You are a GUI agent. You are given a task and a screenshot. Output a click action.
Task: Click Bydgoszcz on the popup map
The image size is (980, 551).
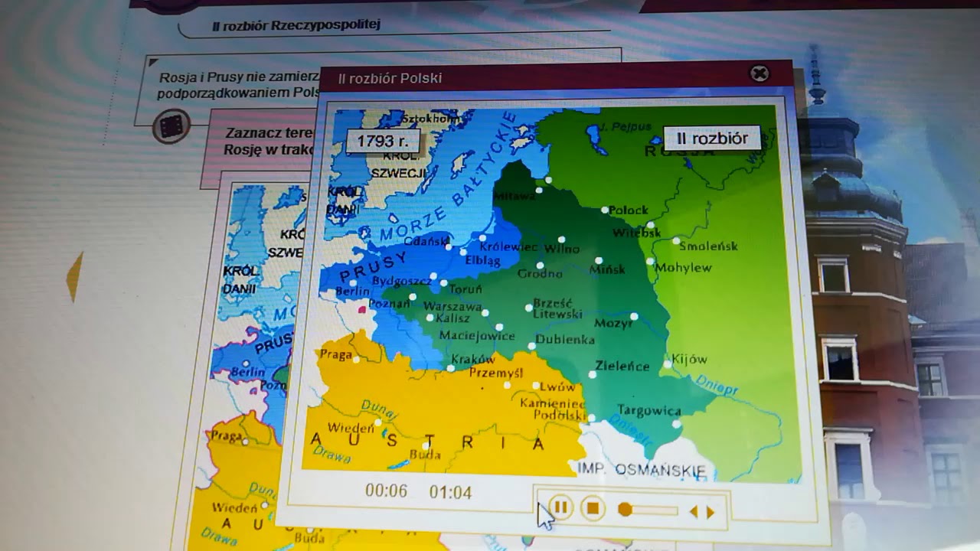click(x=401, y=281)
